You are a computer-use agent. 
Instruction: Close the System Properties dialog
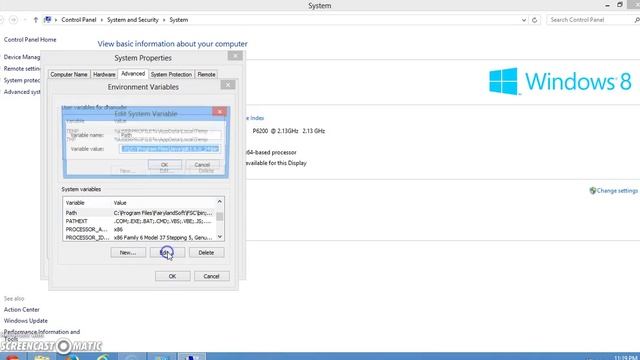[235, 56]
